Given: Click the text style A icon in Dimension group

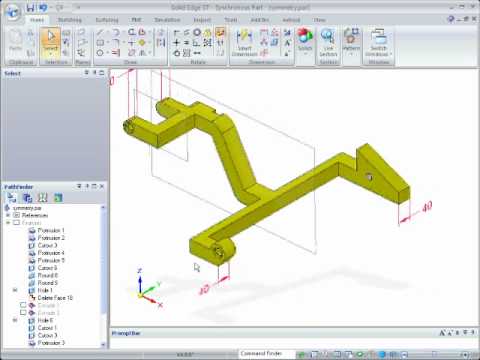Looking at the screenshot, I should 287,43.
